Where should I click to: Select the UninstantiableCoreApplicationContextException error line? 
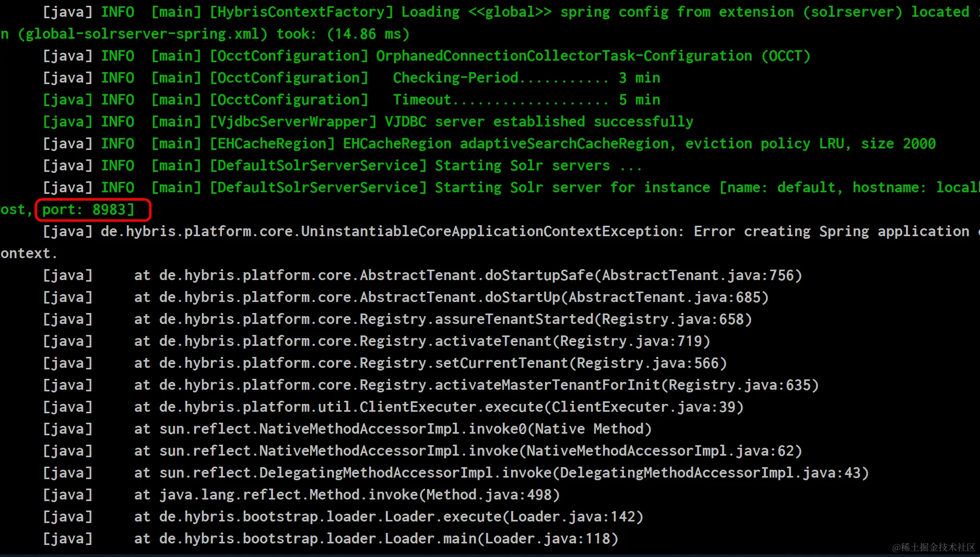(x=511, y=231)
